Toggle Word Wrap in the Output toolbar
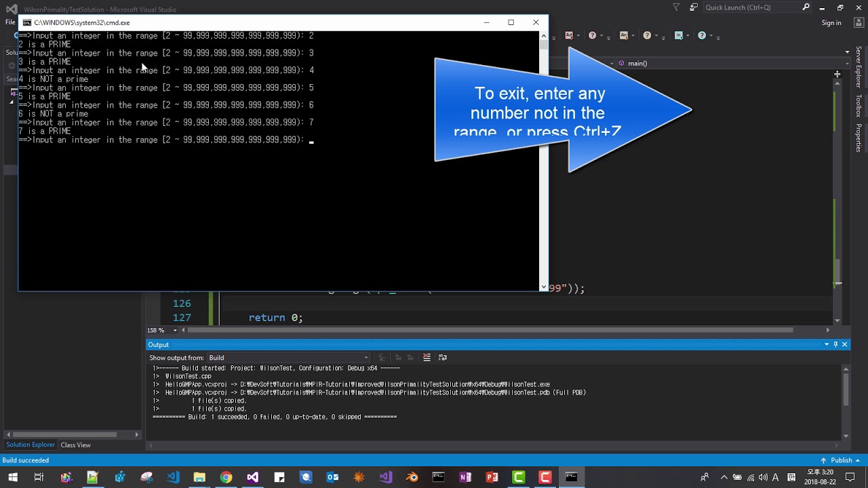This screenshot has height=488, width=868. (x=443, y=357)
